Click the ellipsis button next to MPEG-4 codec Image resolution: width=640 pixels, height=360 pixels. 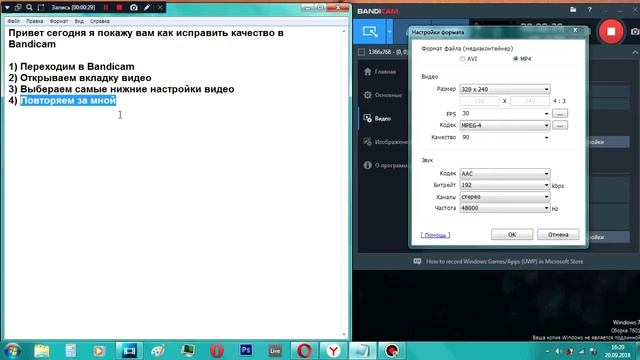[560, 125]
